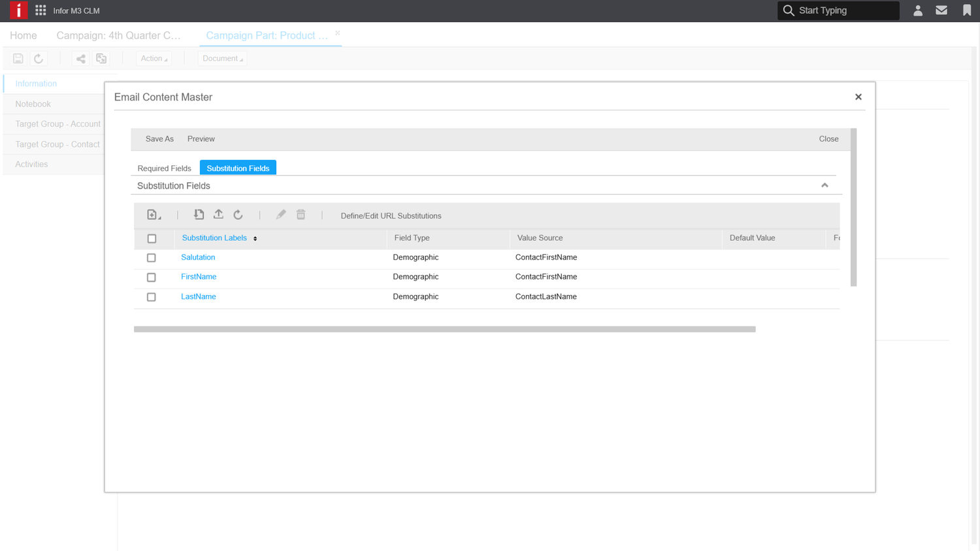Open the messages envelope icon in the header

tap(941, 10)
